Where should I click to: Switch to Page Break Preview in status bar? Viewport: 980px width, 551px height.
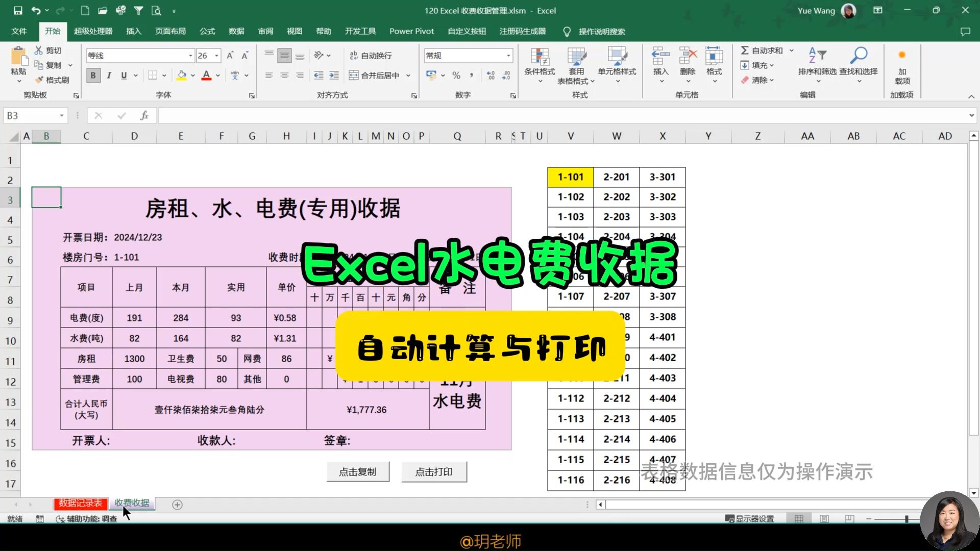[x=849, y=519]
